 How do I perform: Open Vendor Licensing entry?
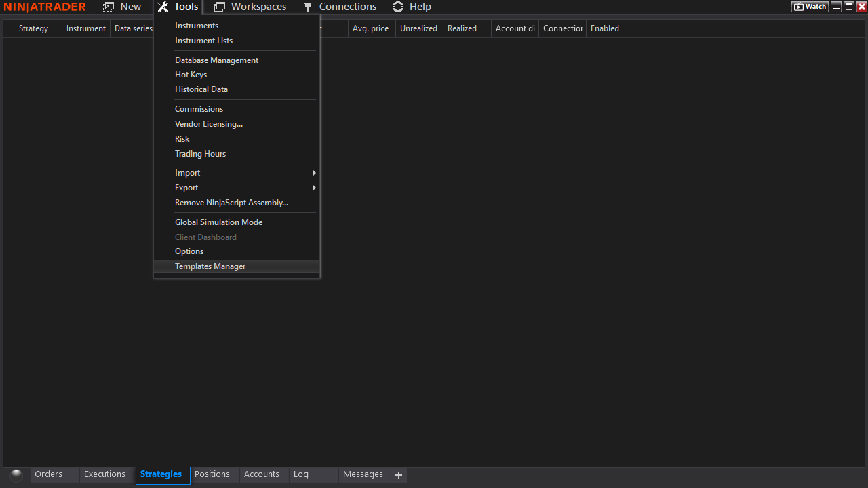(x=237, y=124)
